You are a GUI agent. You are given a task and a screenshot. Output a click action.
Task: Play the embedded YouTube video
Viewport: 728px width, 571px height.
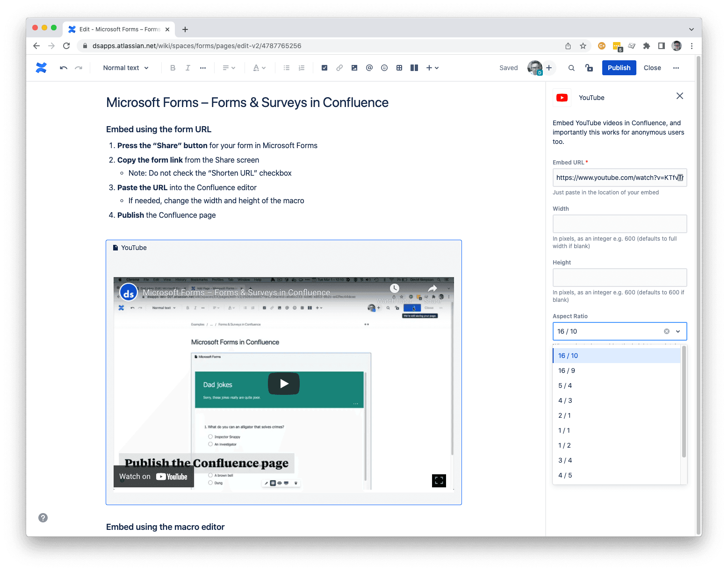click(x=284, y=384)
